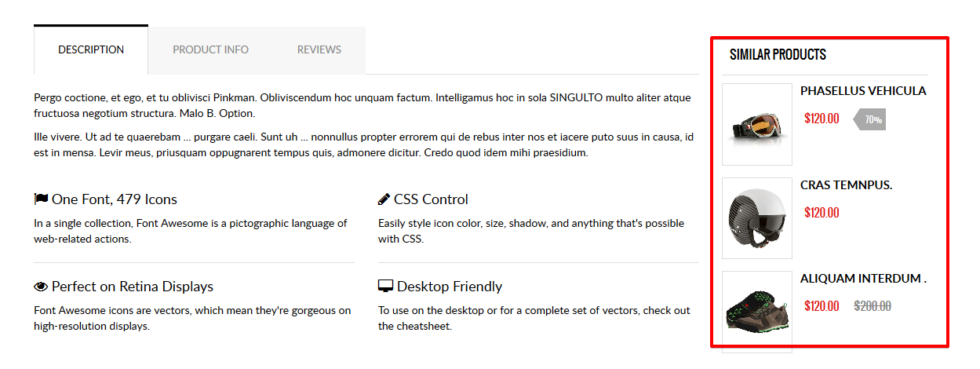Open the Phasellus Vehicula product link

(x=863, y=91)
